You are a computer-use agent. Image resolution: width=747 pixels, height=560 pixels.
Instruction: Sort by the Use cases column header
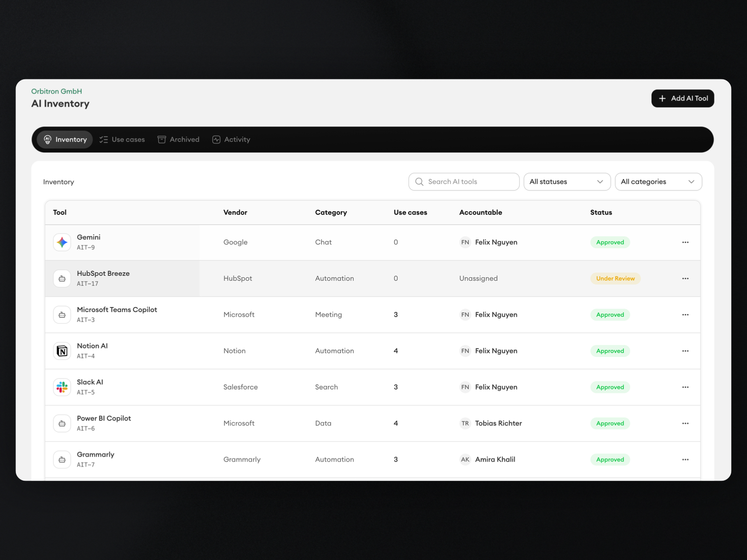pyautogui.click(x=410, y=212)
